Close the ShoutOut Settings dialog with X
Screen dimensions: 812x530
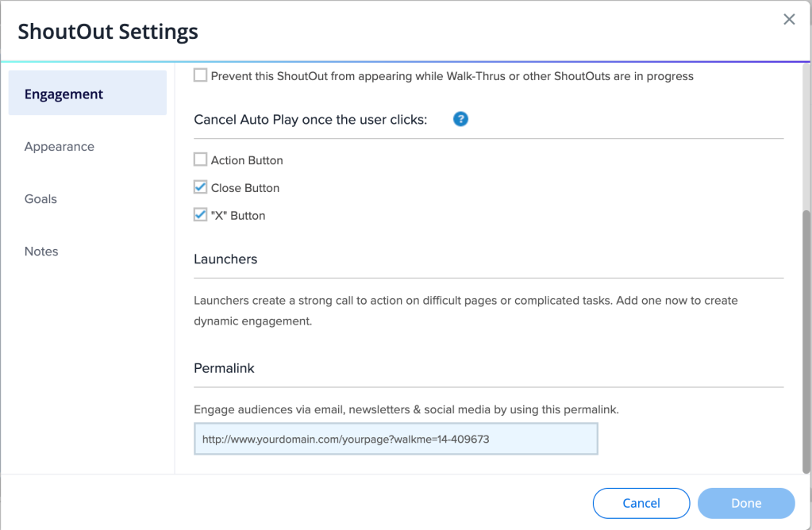tap(789, 20)
